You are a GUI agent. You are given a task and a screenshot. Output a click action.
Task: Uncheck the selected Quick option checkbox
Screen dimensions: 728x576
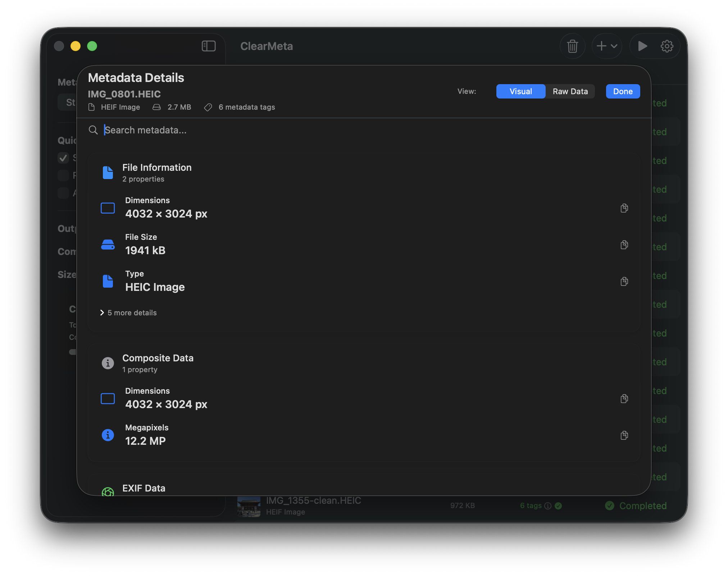64,158
